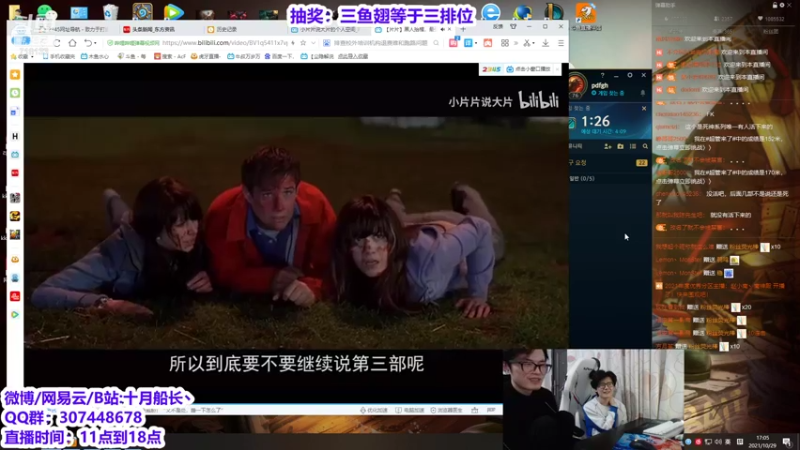Open the action center icon in system tray
The image size is (800, 450).
tap(786, 442)
